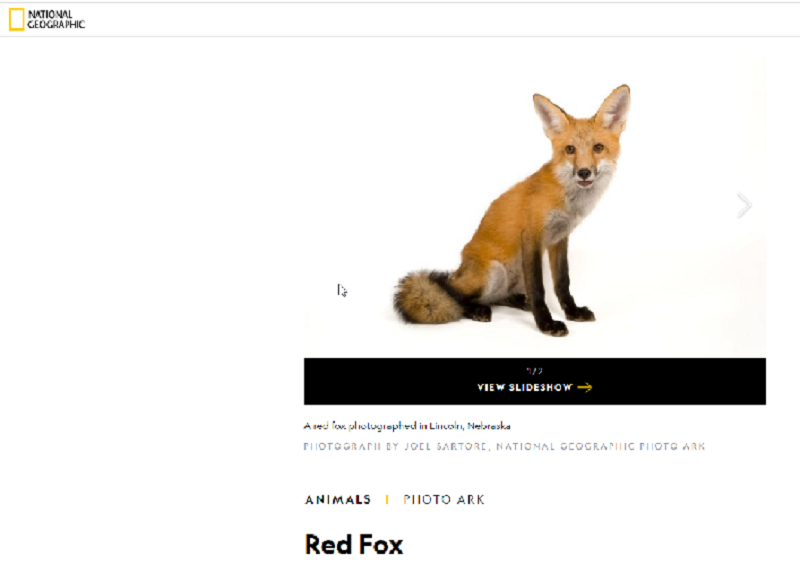Click the yellow arrow beside View Slideshow

(x=585, y=387)
